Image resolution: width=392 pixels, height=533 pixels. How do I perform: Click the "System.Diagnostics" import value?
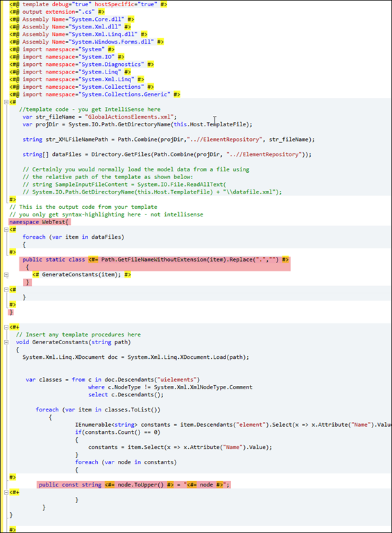point(111,65)
